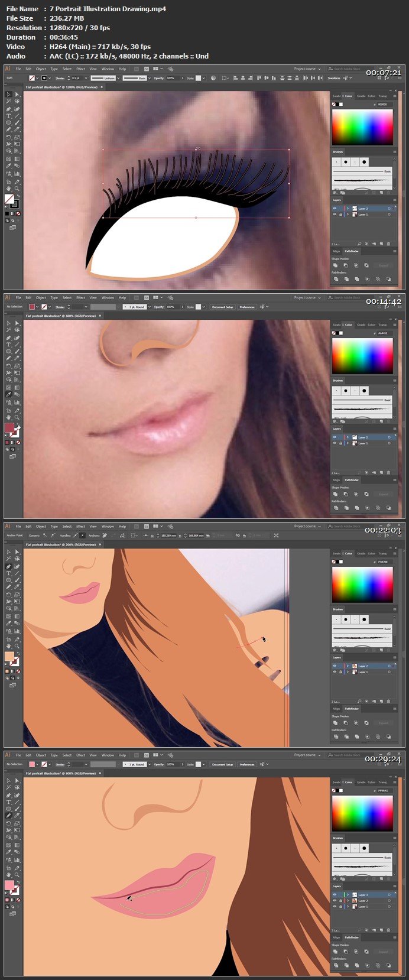The height and width of the screenshot is (980, 409).
Task: Click the pink fill swatch in 00:29:24 toolbar
Action: (9, 885)
